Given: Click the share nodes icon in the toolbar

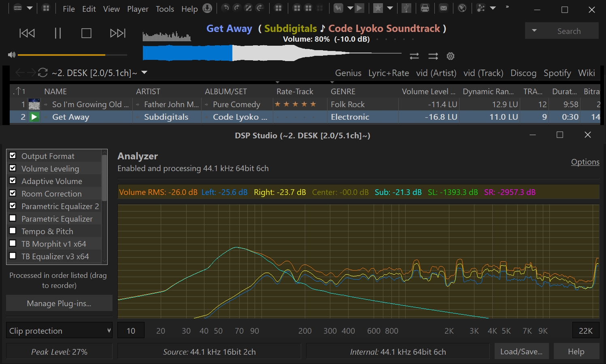Looking at the screenshot, I should coord(481,8).
